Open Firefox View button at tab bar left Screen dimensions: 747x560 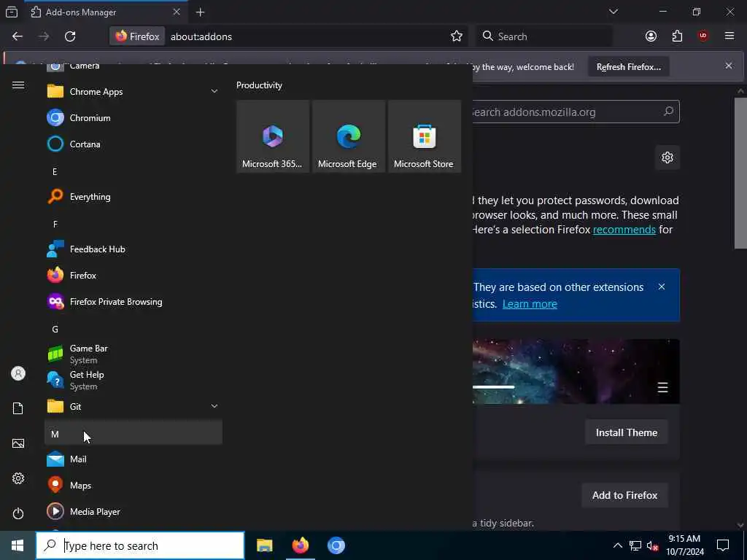[x=12, y=12]
